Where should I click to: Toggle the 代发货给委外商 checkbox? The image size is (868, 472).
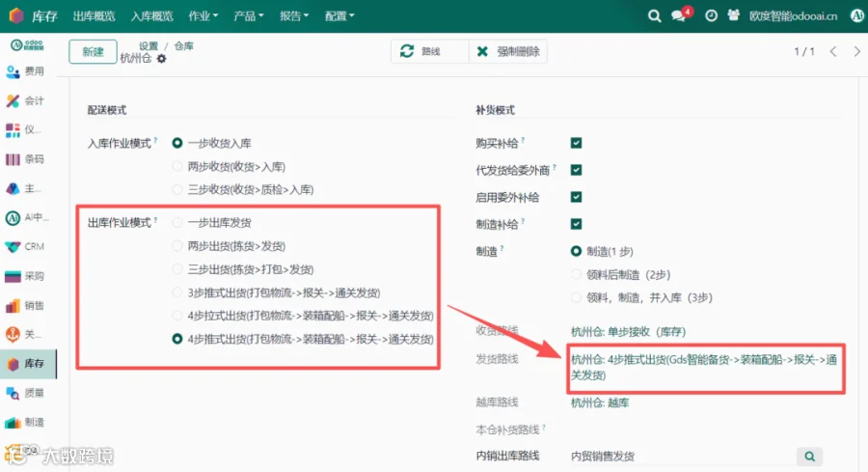[577, 170]
